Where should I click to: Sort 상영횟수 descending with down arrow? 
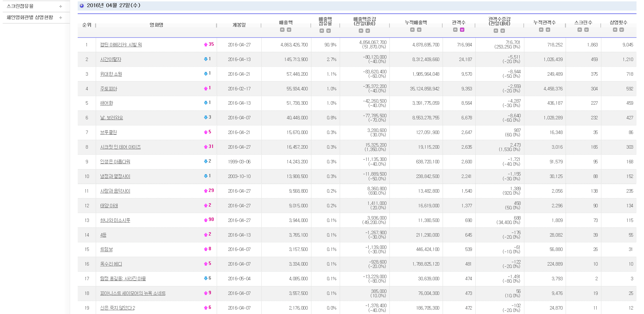[622, 30]
